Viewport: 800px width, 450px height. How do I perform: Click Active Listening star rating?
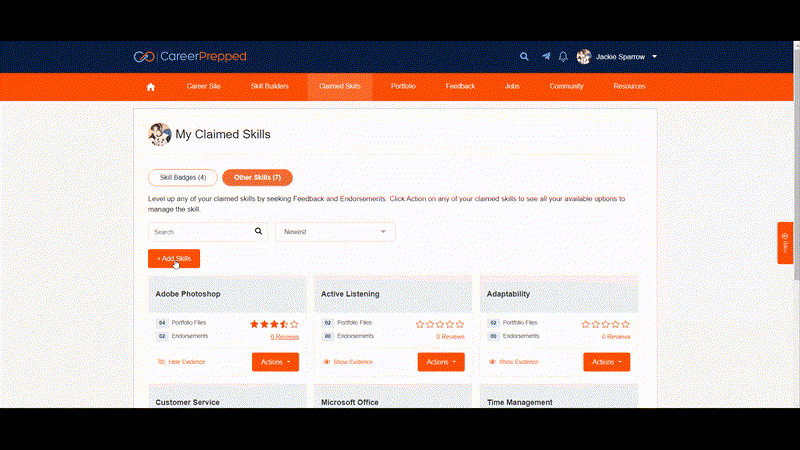440,324
